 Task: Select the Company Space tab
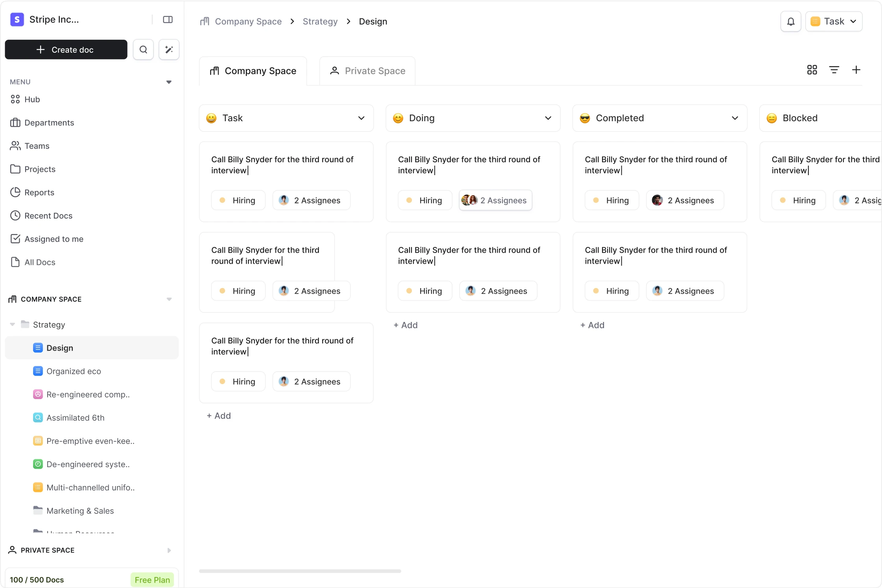point(253,71)
